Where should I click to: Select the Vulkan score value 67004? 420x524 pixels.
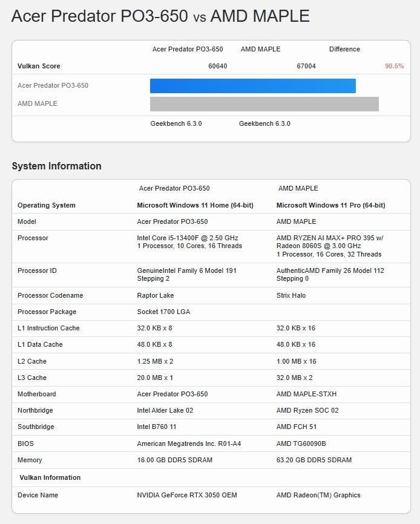pos(306,66)
